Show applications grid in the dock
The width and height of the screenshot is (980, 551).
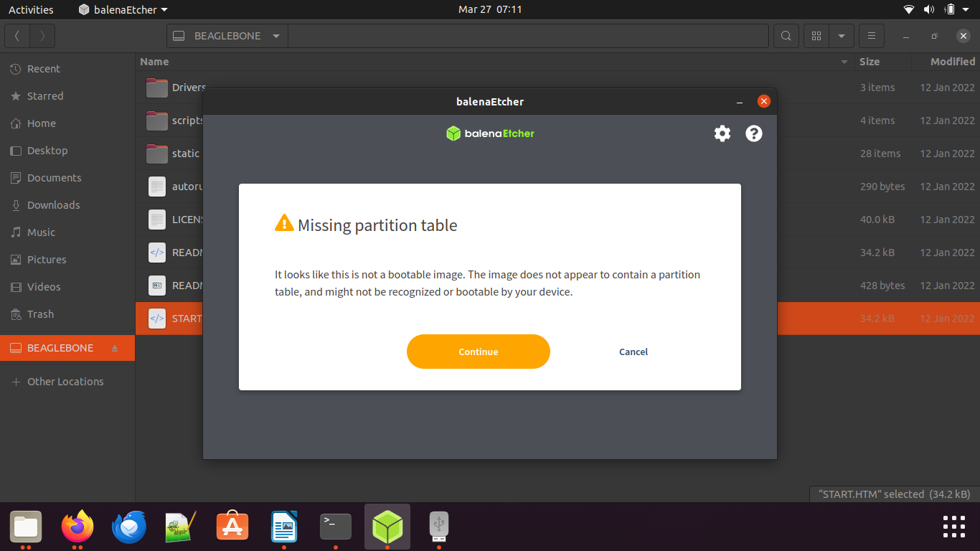tap(954, 527)
